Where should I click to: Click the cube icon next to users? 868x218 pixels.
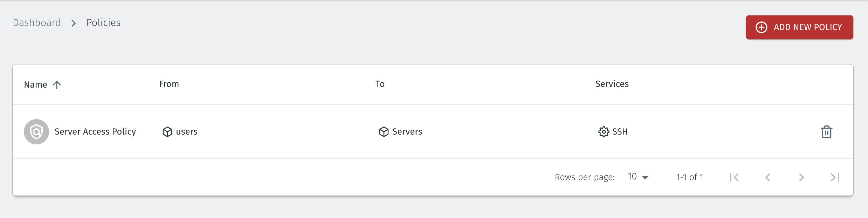pyautogui.click(x=167, y=132)
